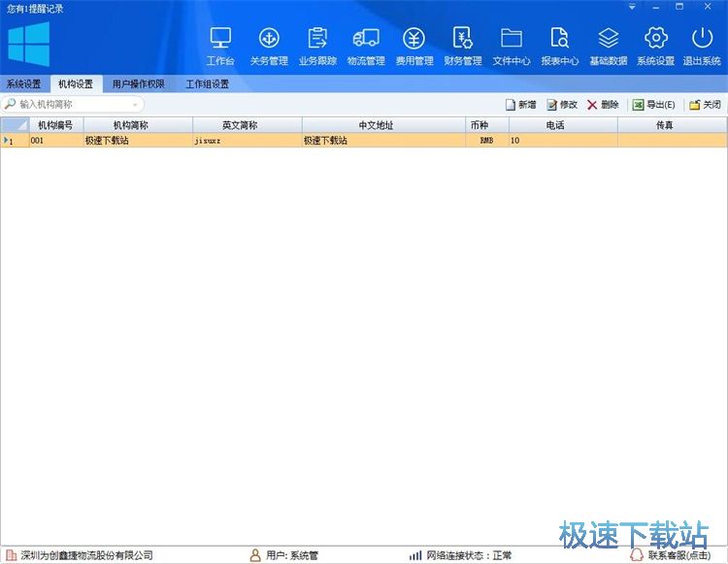Click 修改 edit record button
The width and height of the screenshot is (728, 564).
562,105
